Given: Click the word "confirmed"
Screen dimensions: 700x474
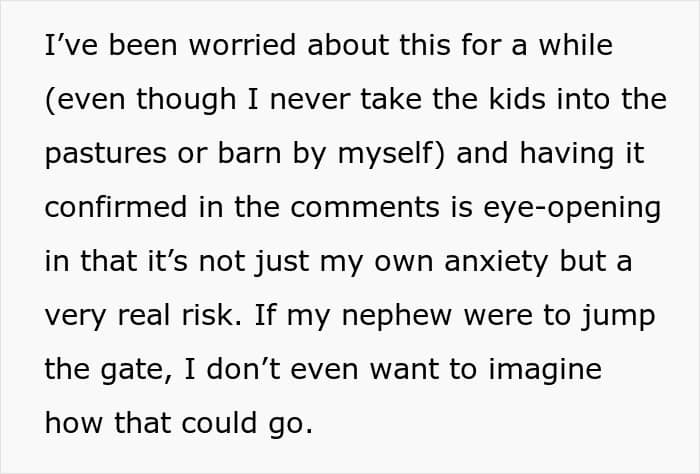Looking at the screenshot, I should pos(116,207).
